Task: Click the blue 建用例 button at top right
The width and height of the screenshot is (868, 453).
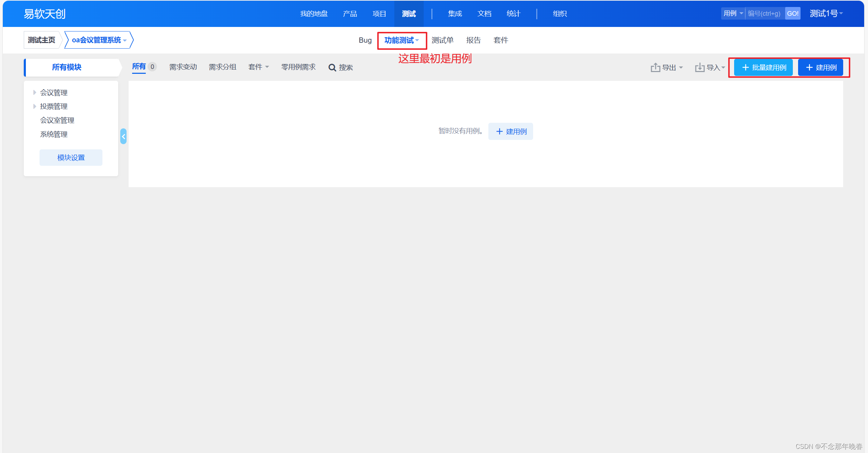Action: coord(821,68)
